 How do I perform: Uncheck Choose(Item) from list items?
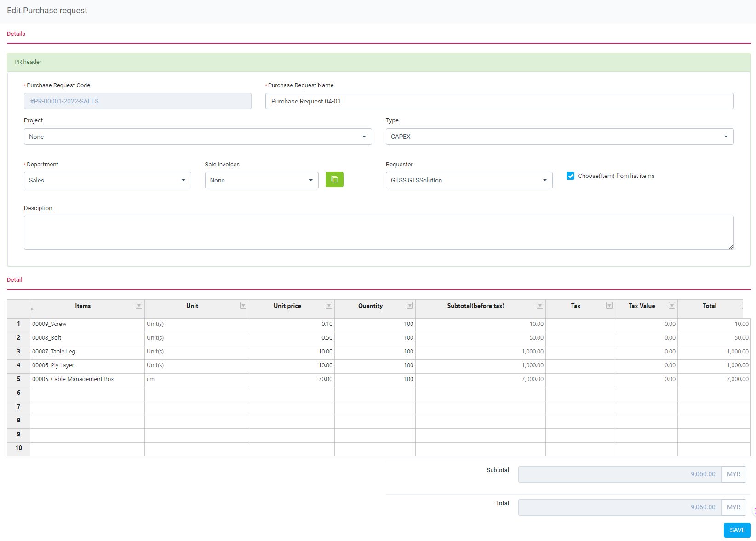[570, 176]
